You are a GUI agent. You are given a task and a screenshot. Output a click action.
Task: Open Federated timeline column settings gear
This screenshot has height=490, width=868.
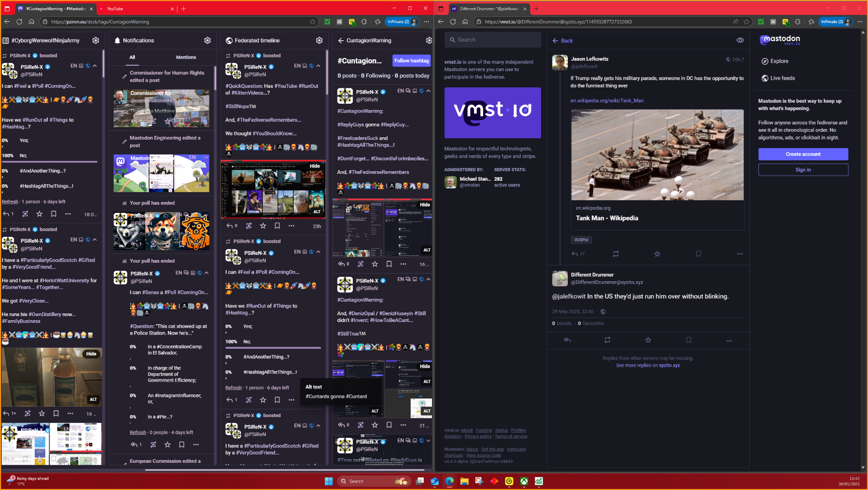click(319, 40)
